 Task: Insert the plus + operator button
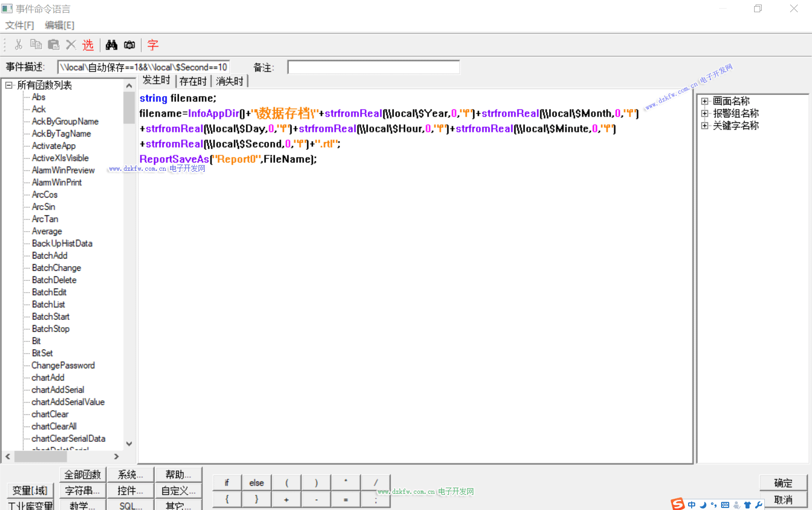(x=286, y=499)
